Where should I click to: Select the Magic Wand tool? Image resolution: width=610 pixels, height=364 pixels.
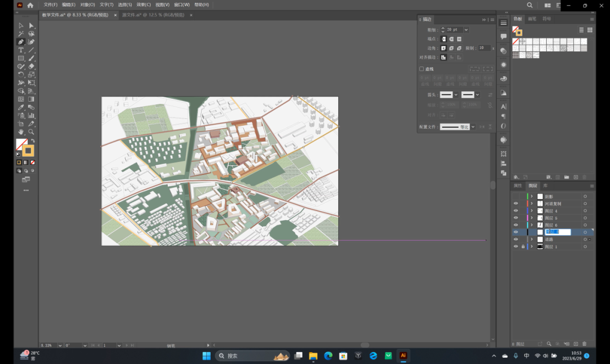coord(21,34)
